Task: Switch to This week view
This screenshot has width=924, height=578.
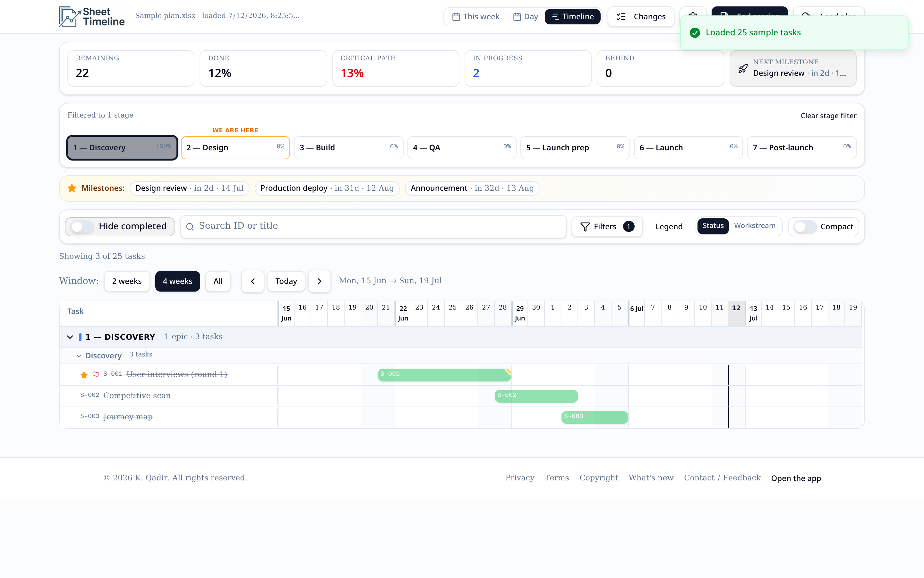Action: 476,17
